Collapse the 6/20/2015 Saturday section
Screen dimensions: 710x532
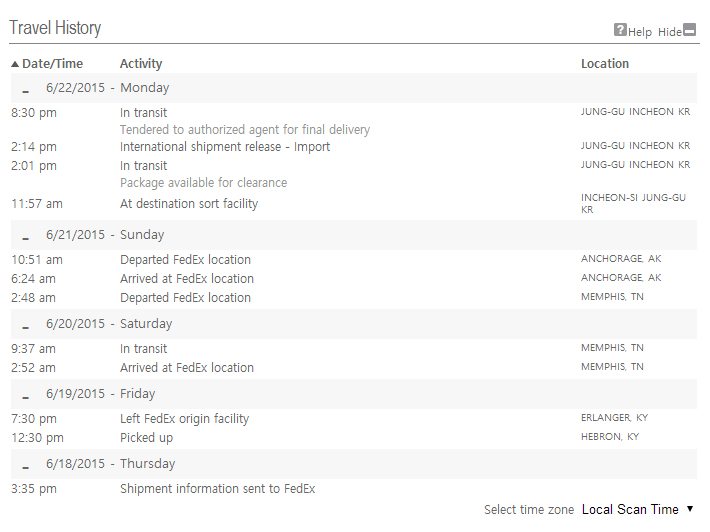point(26,326)
